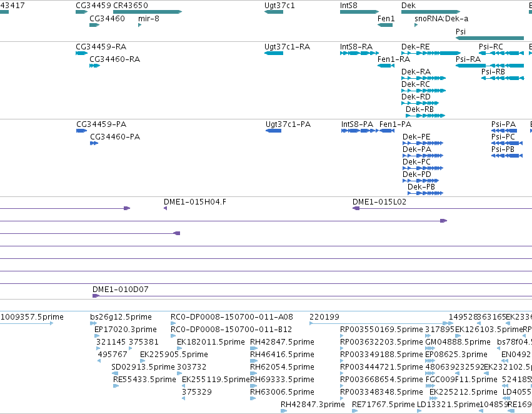Open the Psi-RC transcript label
Viewport: 532px width, 414px height.
(491, 46)
